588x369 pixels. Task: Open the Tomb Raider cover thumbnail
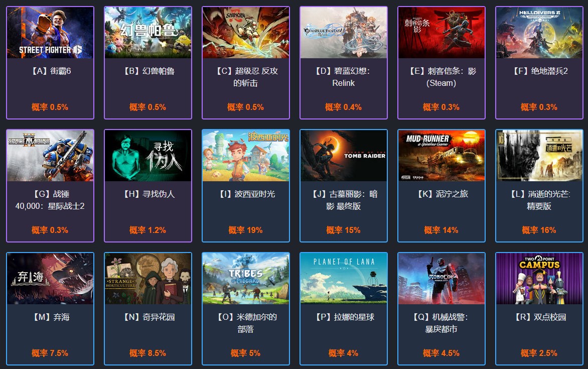(344, 156)
